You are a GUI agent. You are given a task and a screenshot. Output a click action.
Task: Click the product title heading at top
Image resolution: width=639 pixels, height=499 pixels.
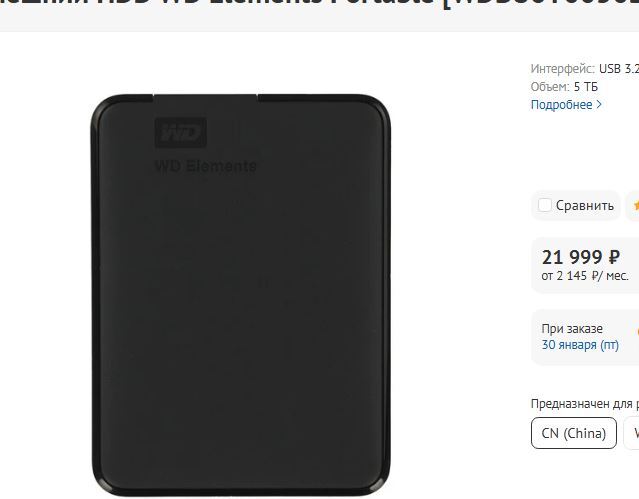320,6
